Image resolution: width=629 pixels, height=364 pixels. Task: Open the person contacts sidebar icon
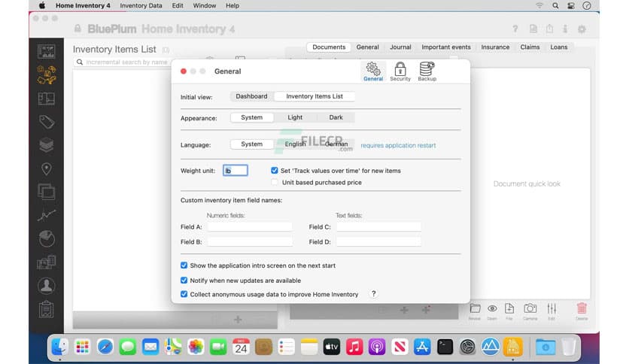pos(47,286)
